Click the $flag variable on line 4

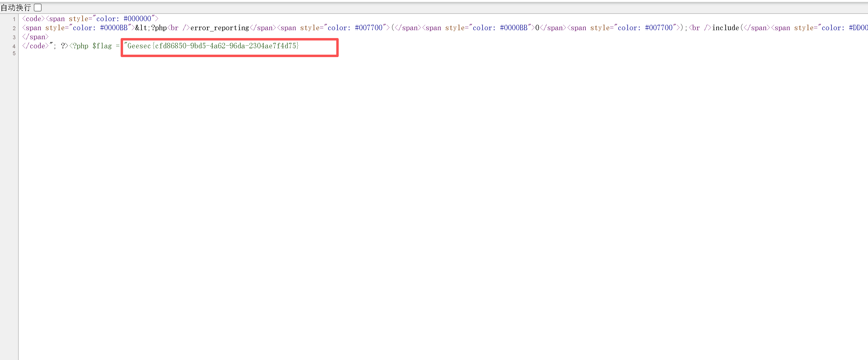[x=102, y=46]
